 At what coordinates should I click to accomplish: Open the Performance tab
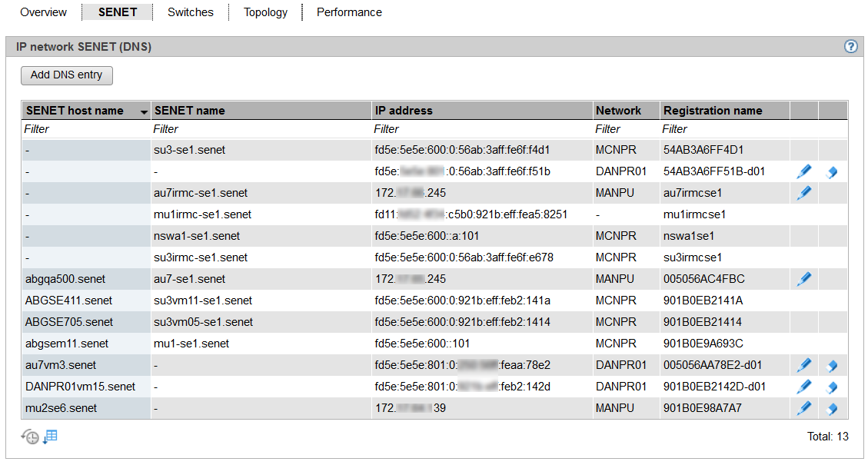click(349, 12)
